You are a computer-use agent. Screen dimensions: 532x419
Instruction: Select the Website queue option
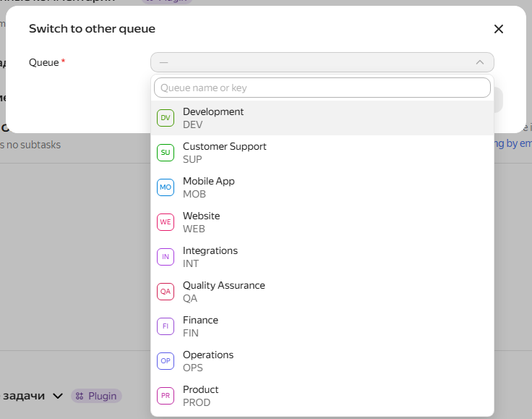pos(322,222)
